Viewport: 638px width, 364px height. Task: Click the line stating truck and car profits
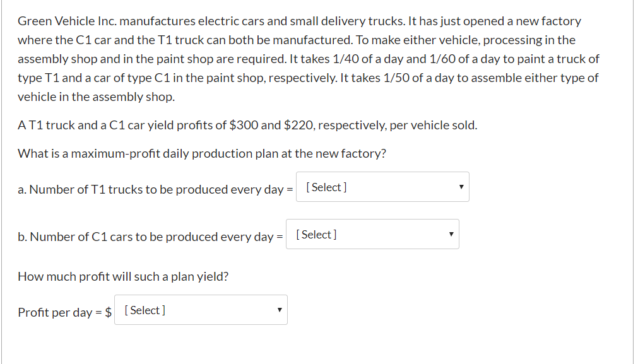(247, 124)
